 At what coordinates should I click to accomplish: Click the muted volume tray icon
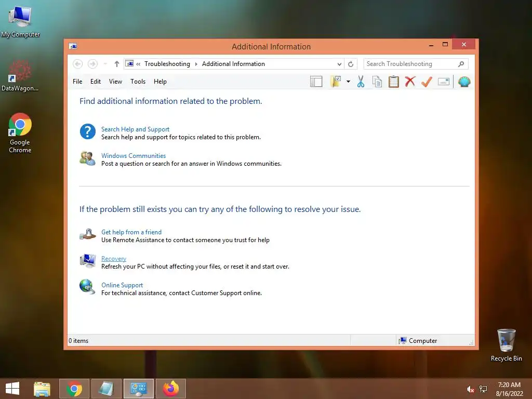tap(470, 389)
